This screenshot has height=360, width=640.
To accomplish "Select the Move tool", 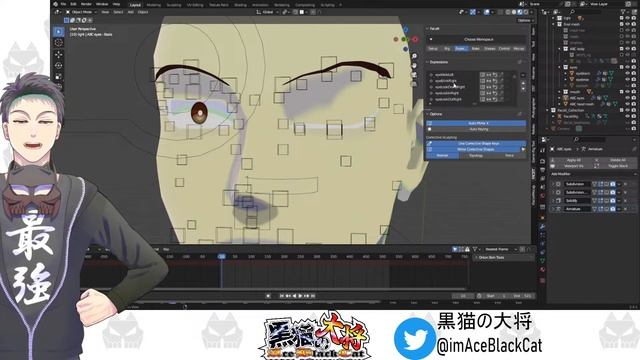I will 59,54.
